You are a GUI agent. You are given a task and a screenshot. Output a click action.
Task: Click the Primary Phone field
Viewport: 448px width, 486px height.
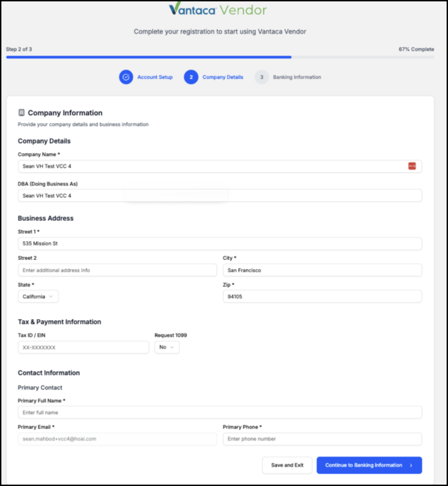[x=322, y=439]
